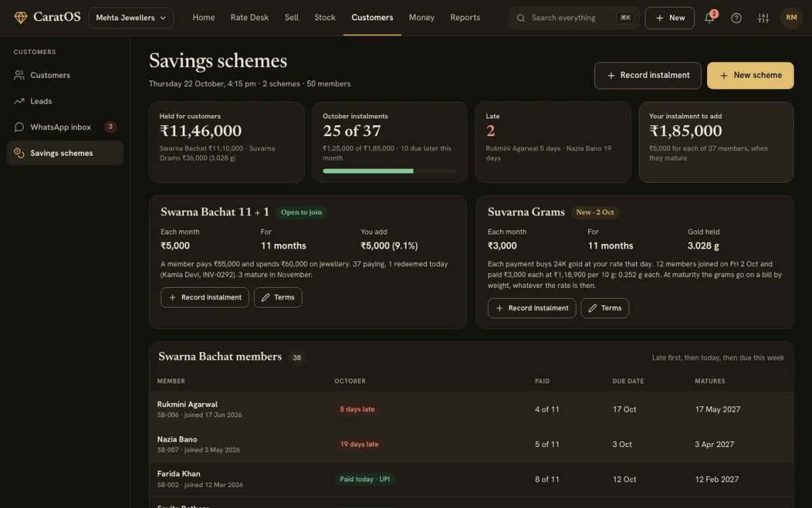Click the Record instalment header button
The height and width of the screenshot is (508, 812).
click(648, 75)
